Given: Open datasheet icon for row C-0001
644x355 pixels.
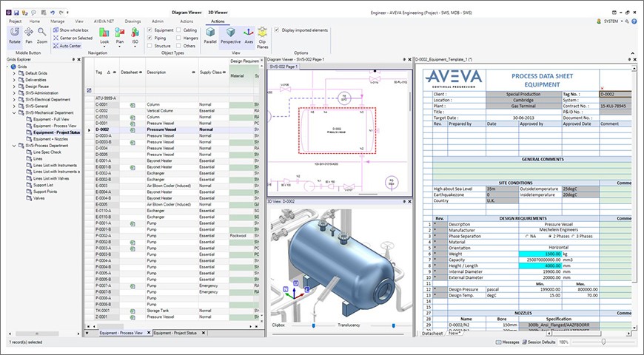Looking at the screenshot, I should tap(131, 106).
